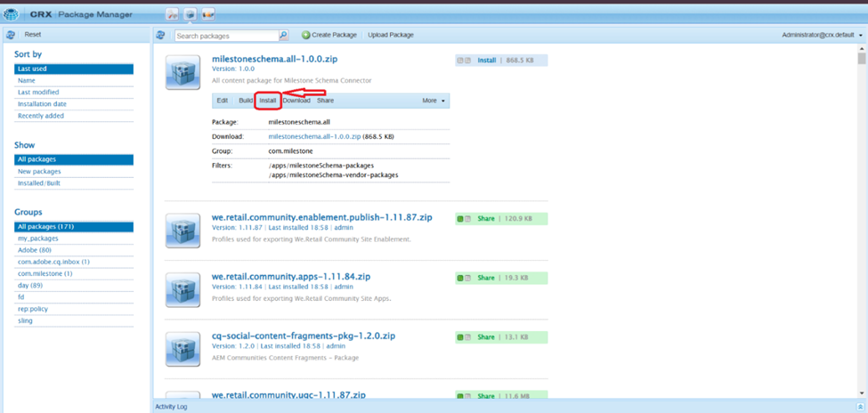868x413 pixels.
Task: Open milestoneschema.all-1.0.0.zip package title
Action: click(x=275, y=59)
